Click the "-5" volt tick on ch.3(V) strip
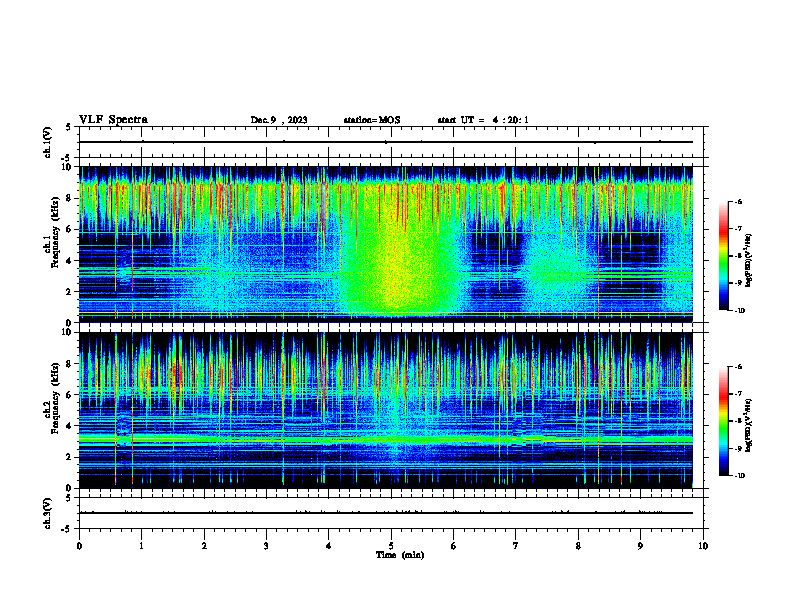This screenshot has height=612, width=792. tap(67, 529)
